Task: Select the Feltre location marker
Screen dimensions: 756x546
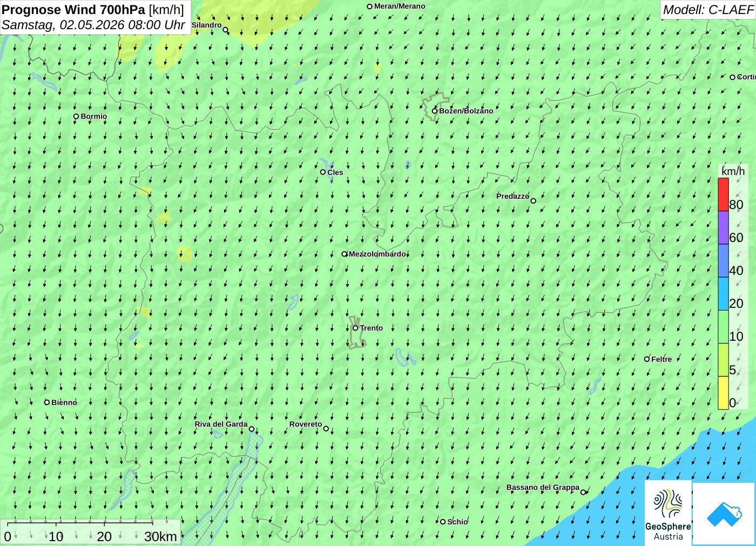Action: coord(647,359)
